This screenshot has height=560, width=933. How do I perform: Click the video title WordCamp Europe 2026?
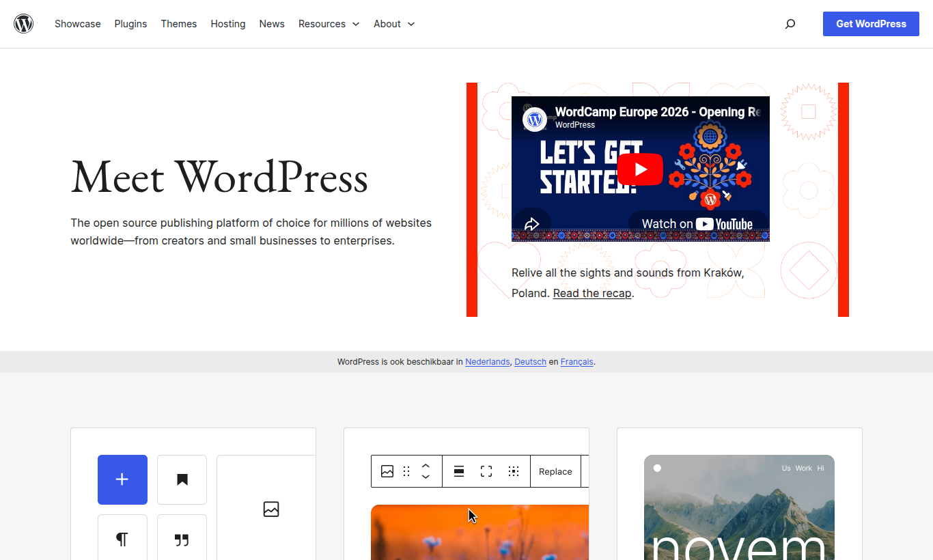tap(658, 112)
